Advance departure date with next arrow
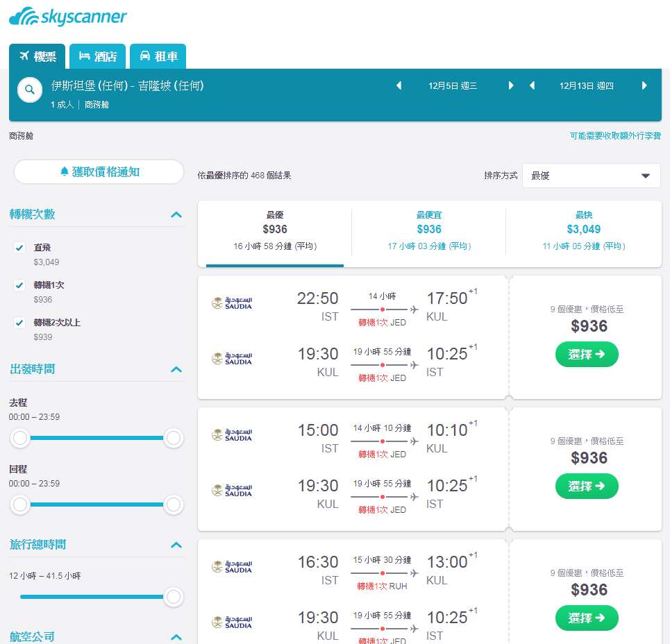The width and height of the screenshot is (670, 644). pyautogui.click(x=510, y=85)
